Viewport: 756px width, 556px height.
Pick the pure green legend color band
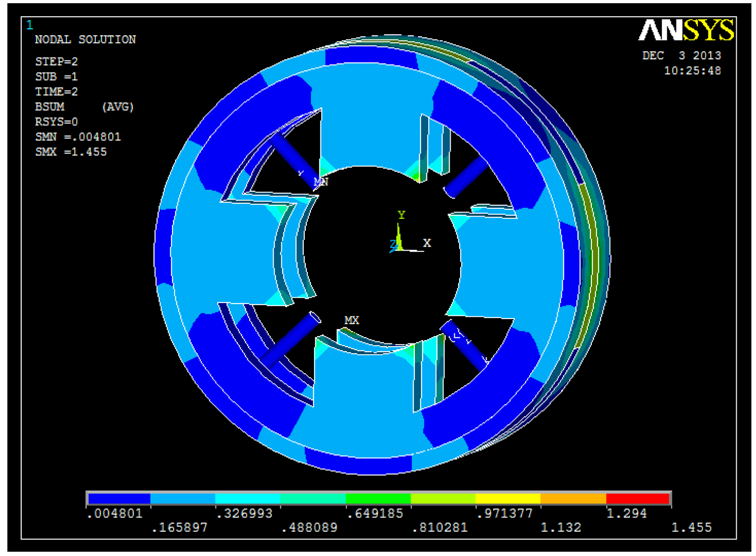coord(378,499)
